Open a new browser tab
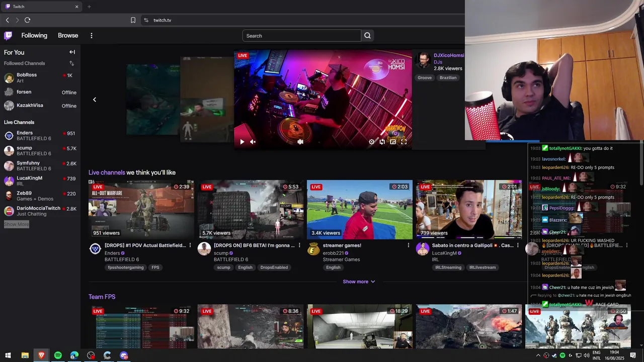 (89, 7)
